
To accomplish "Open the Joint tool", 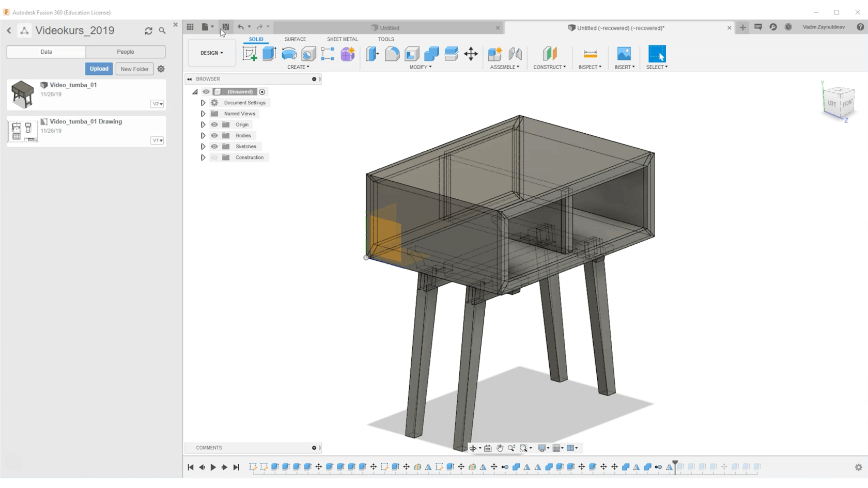I will point(515,54).
